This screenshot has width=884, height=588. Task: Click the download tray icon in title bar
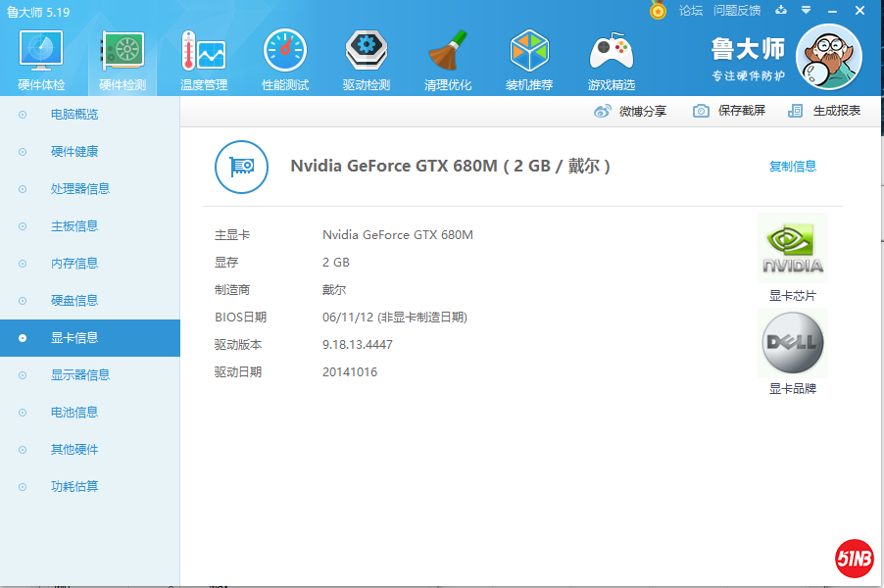781,11
